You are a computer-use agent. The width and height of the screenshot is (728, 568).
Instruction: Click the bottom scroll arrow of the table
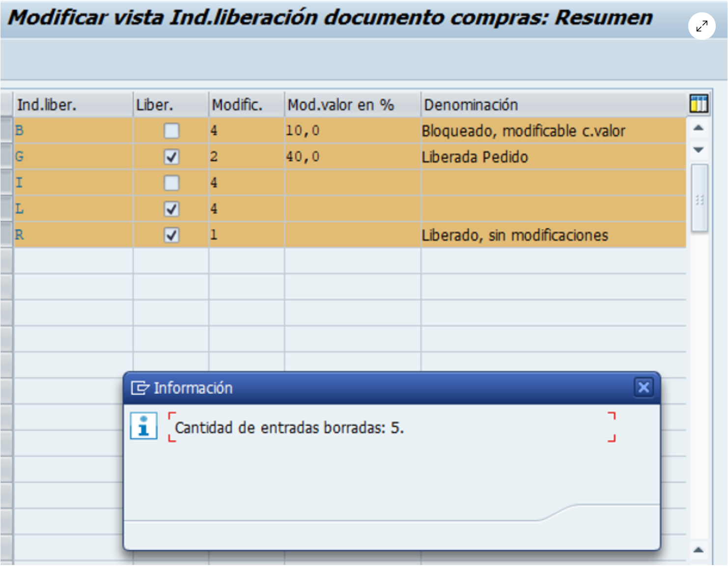tap(699, 550)
